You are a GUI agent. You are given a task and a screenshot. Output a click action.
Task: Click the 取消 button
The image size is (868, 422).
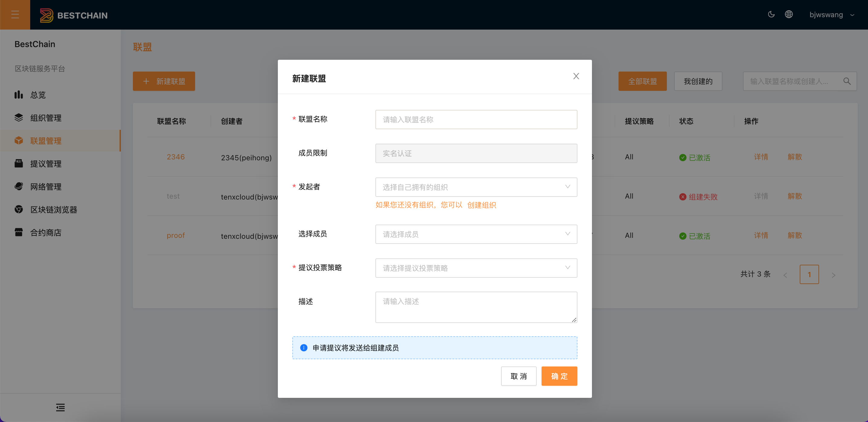(519, 376)
